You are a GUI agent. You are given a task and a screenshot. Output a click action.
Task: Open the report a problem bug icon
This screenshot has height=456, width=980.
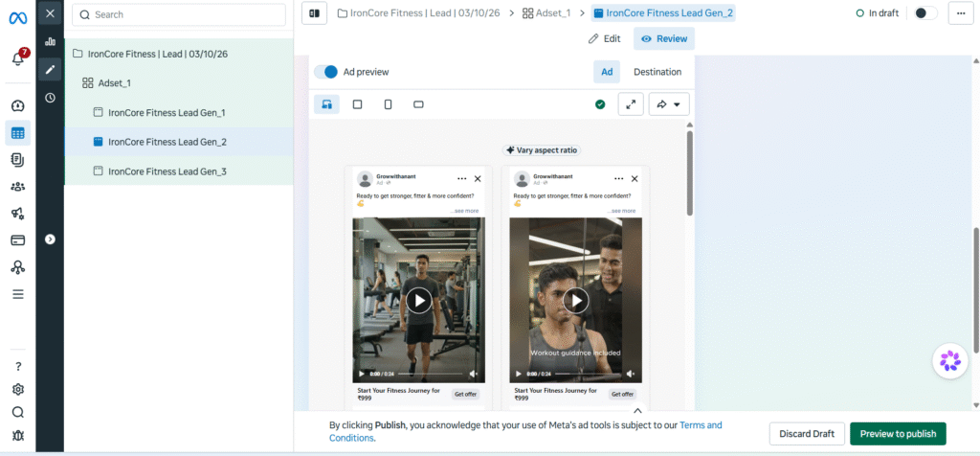tap(18, 435)
